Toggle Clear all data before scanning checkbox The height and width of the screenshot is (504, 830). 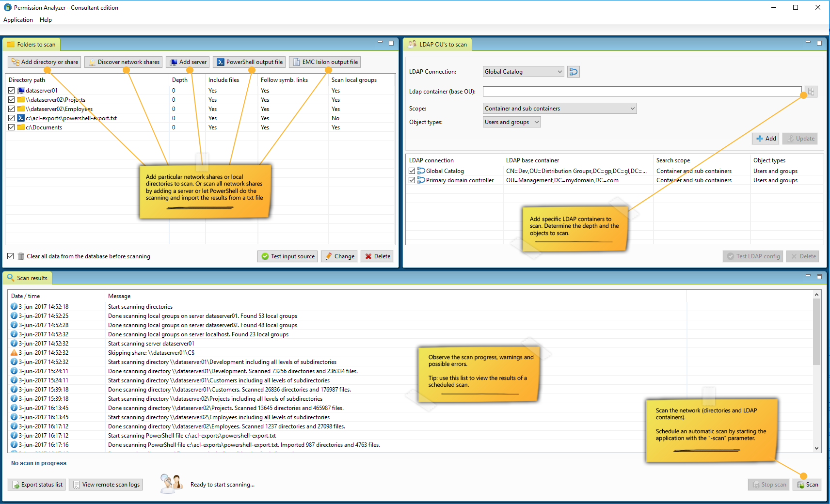click(11, 256)
